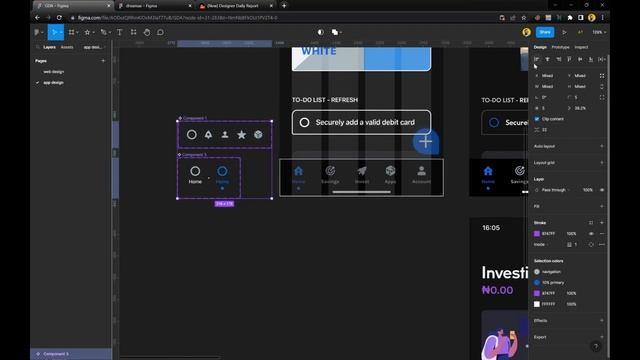The width and height of the screenshot is (640, 360).
Task: Switch to the Inspect tab
Action: coord(581,47)
